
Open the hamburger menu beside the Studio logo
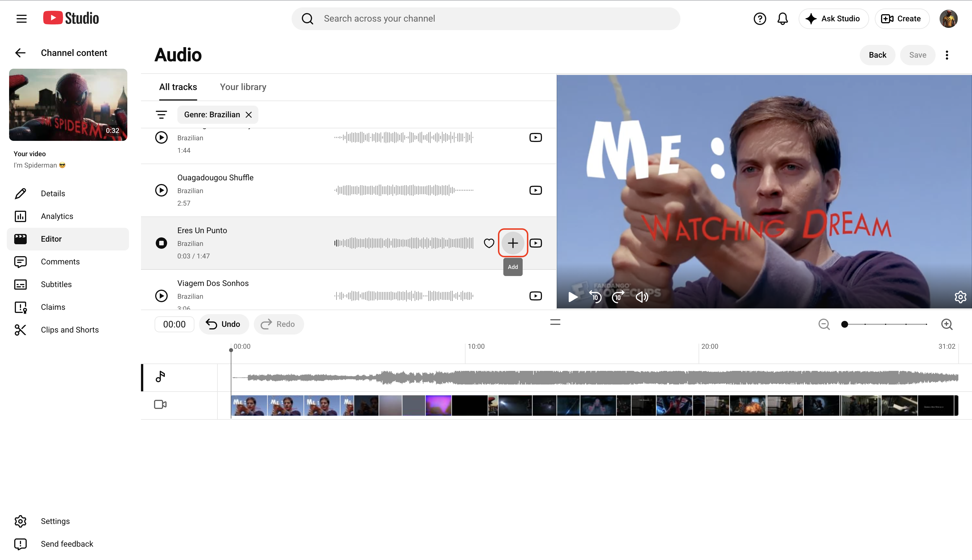22,18
